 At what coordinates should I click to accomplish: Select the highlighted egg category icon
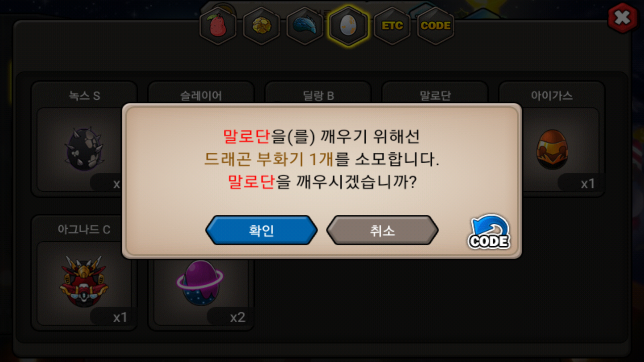click(x=348, y=26)
